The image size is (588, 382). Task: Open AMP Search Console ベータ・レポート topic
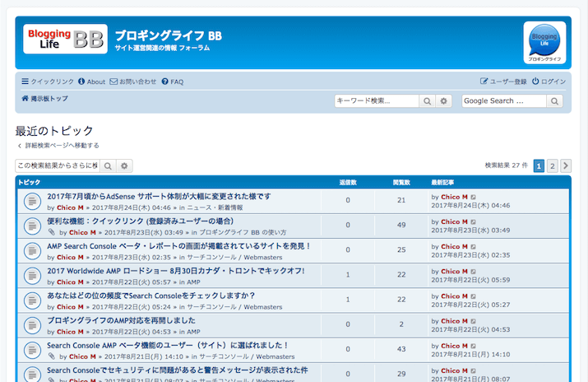(179, 246)
